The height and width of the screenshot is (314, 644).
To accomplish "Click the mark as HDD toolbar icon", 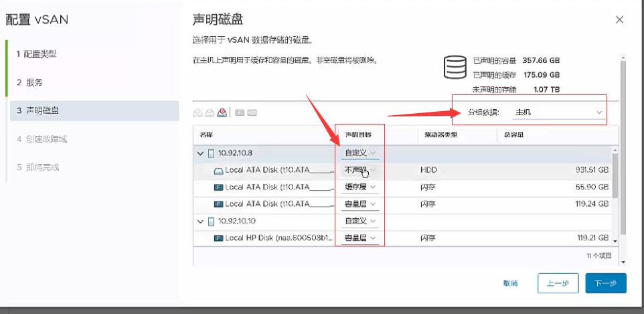I will [252, 112].
